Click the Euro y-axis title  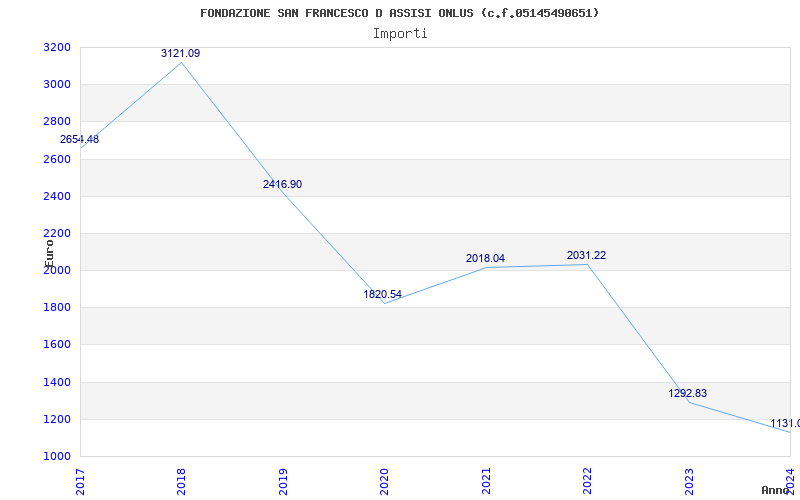coord(49,253)
